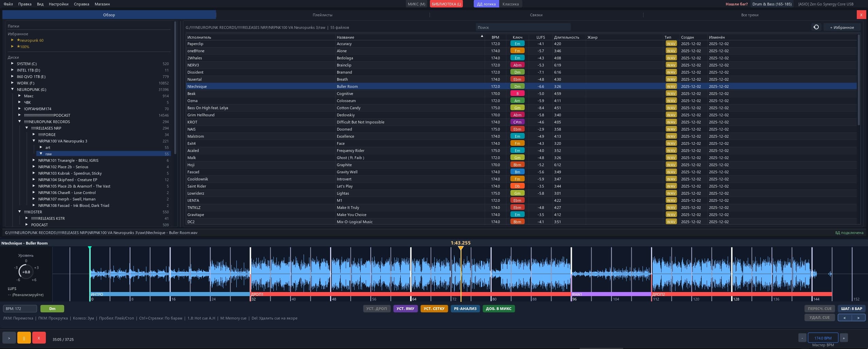Collapse NRPNK100 VA Neuropunks 3 folder
Screen dimensions: 868x349
(x=34, y=141)
